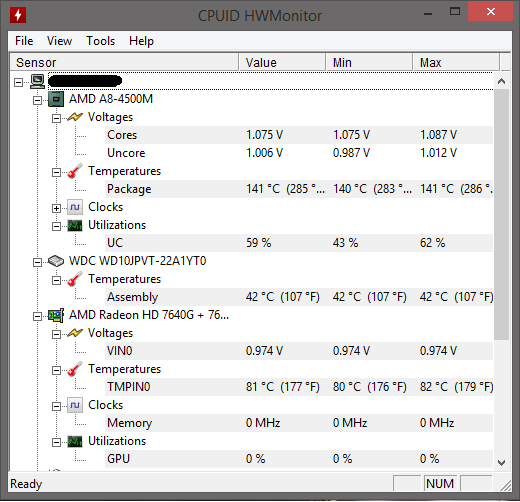This screenshot has width=520, height=502.
Task: Collapse the Radeon Clocks group
Action: coord(56,406)
